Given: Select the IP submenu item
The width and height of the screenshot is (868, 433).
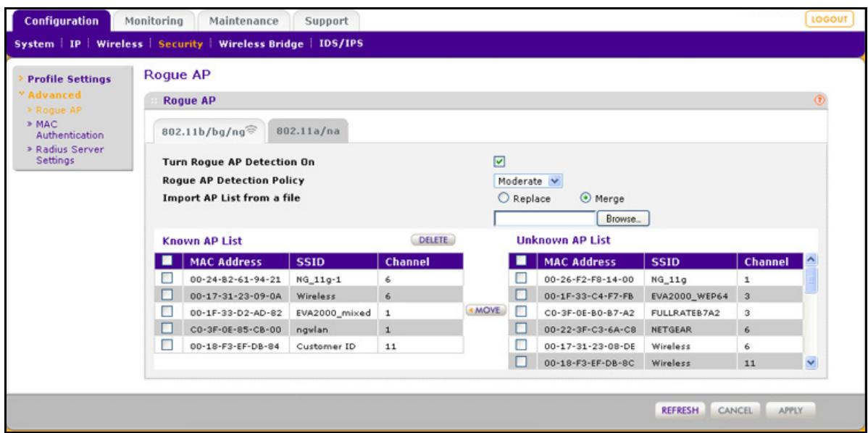Looking at the screenshot, I should click(x=74, y=44).
